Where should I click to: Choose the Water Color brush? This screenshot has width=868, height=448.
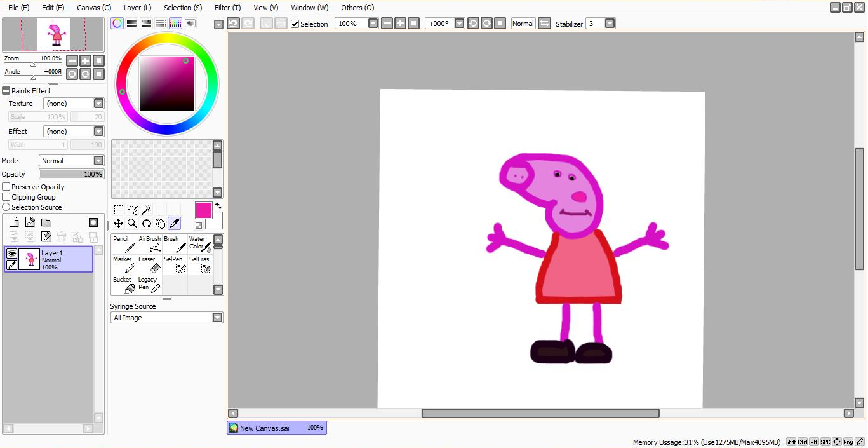pos(200,245)
